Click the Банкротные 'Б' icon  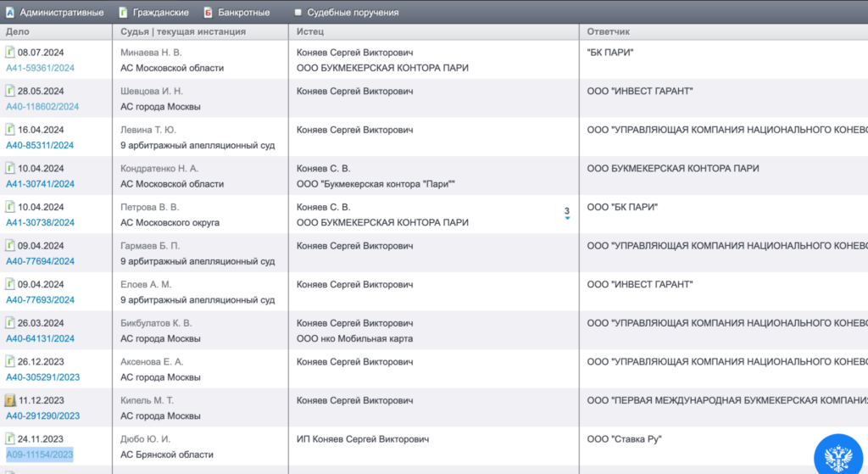[209, 12]
